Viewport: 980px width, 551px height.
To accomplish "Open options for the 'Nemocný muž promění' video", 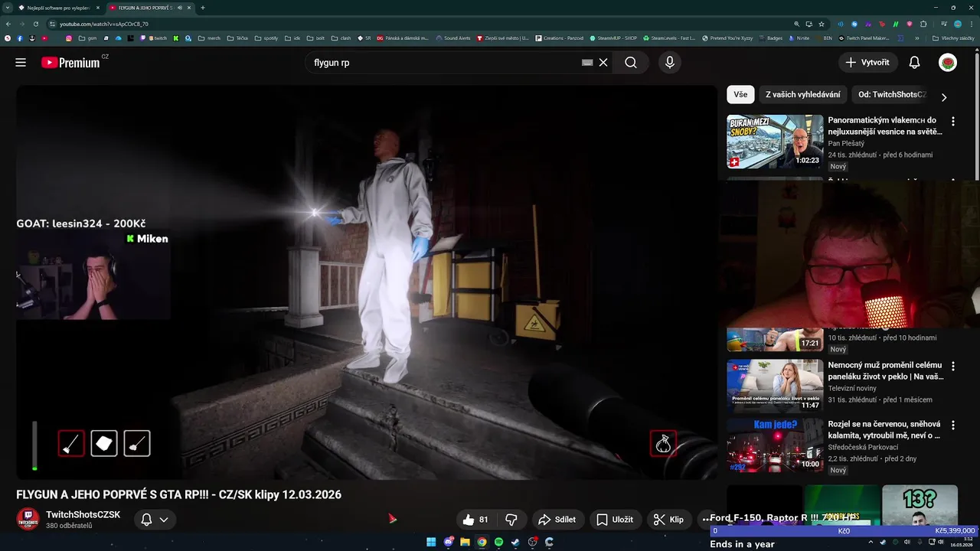I will (x=953, y=367).
